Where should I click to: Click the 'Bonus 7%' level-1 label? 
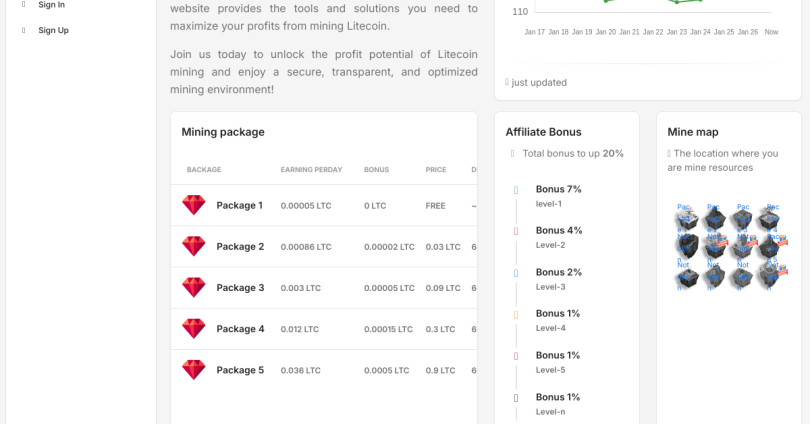click(x=558, y=189)
